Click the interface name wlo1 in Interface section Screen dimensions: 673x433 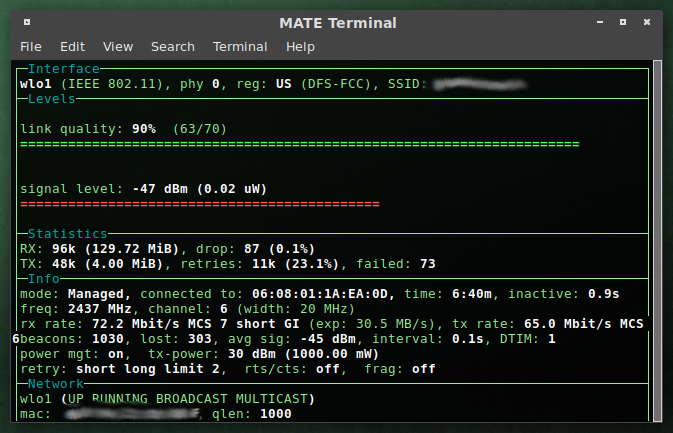pos(36,84)
